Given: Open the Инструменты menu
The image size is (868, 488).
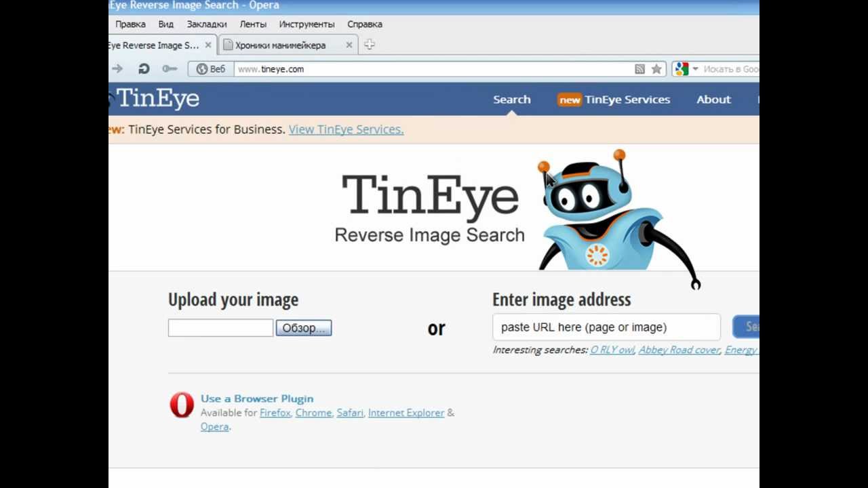Looking at the screenshot, I should pos(307,24).
